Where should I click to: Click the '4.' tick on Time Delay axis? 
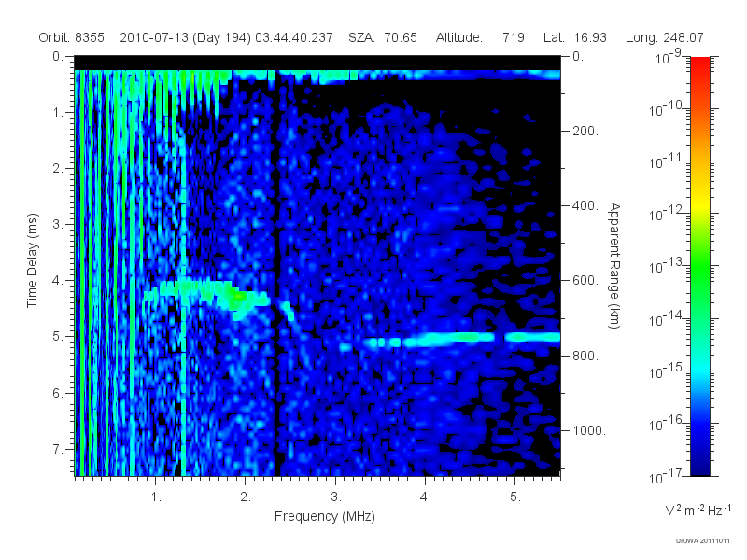tap(58, 281)
